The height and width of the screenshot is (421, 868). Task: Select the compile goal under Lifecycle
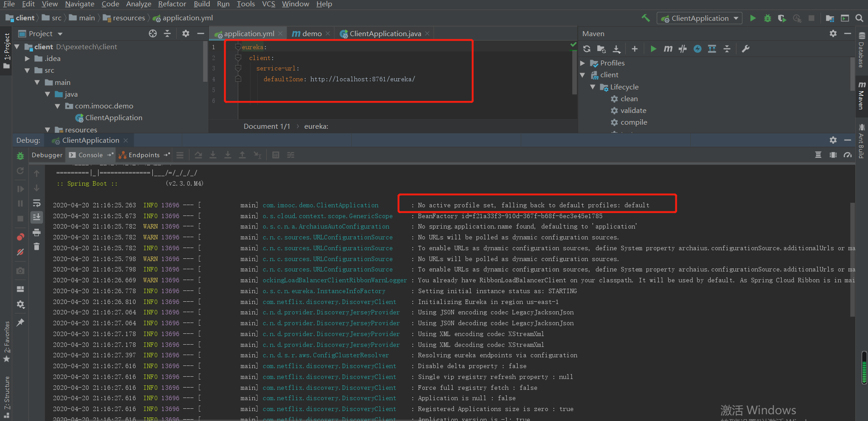[x=633, y=122]
